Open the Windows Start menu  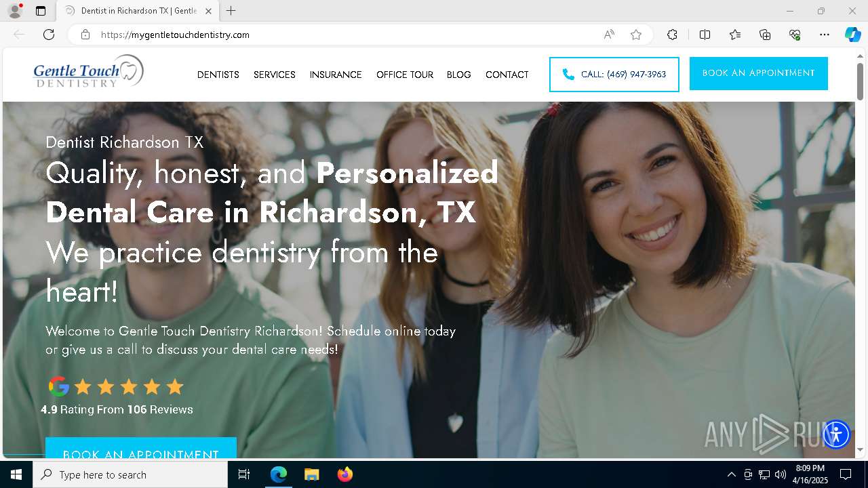coord(16,474)
